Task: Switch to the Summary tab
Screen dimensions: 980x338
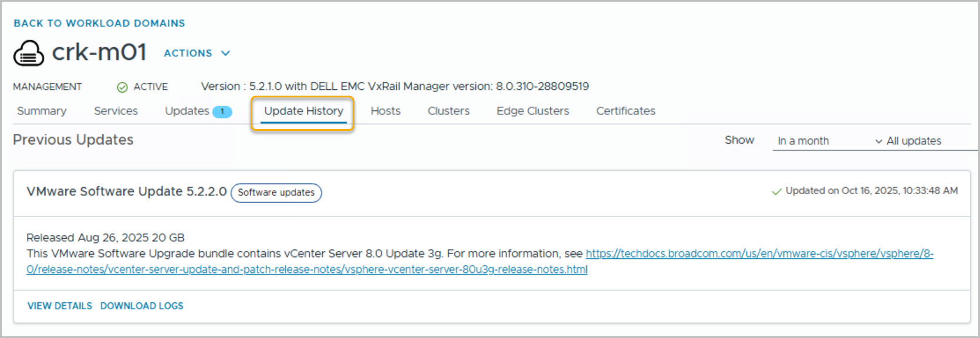Action: (x=42, y=111)
